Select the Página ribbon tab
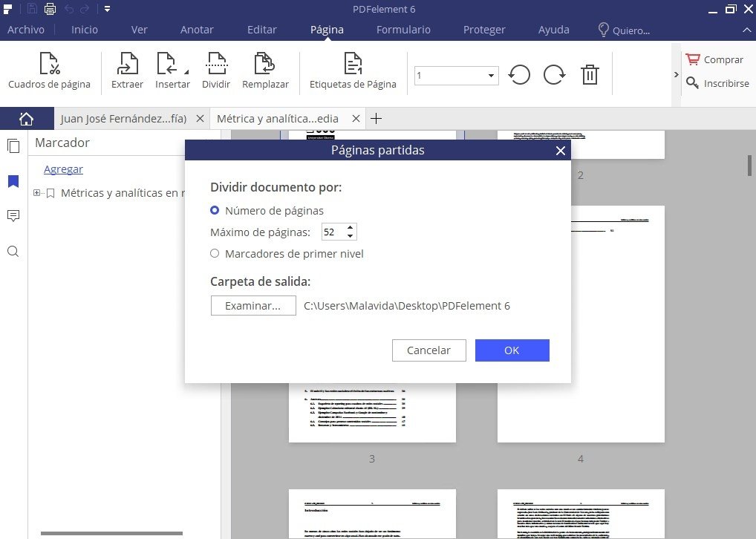The height and width of the screenshot is (539, 756). [x=327, y=30]
